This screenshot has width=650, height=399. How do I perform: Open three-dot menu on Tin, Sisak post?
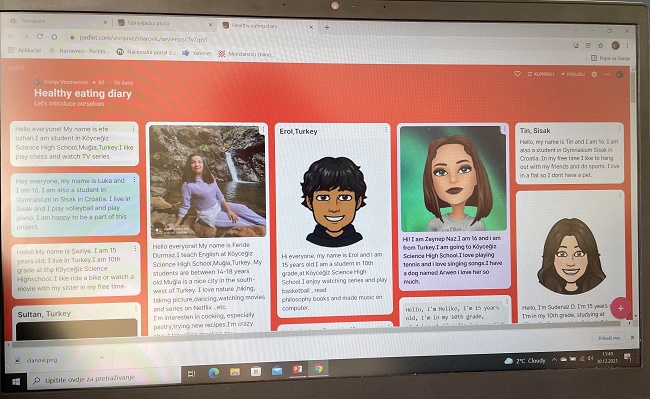click(x=619, y=128)
